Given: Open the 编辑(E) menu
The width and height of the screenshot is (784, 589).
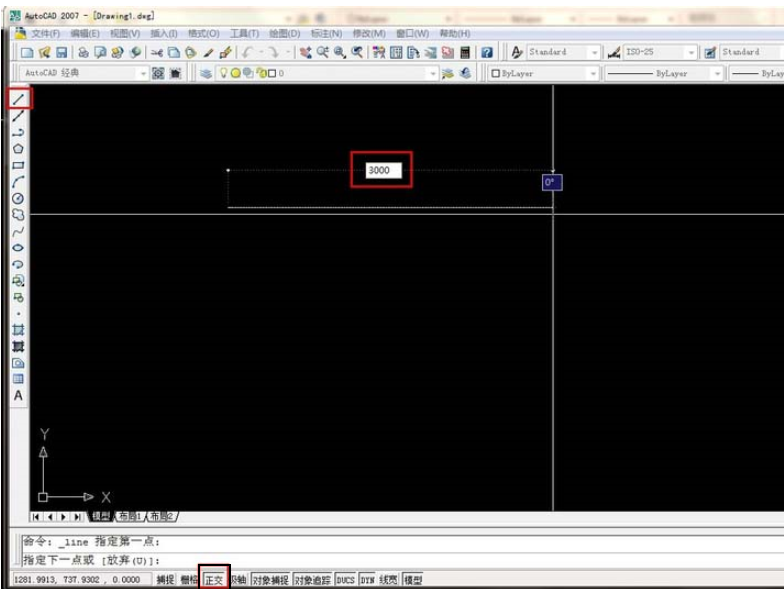Looking at the screenshot, I should click(x=85, y=34).
